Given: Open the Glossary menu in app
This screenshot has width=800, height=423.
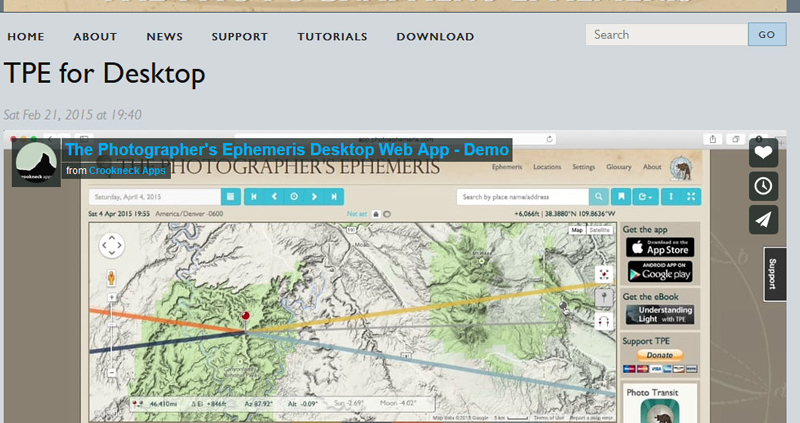Looking at the screenshot, I should pyautogui.click(x=618, y=167).
